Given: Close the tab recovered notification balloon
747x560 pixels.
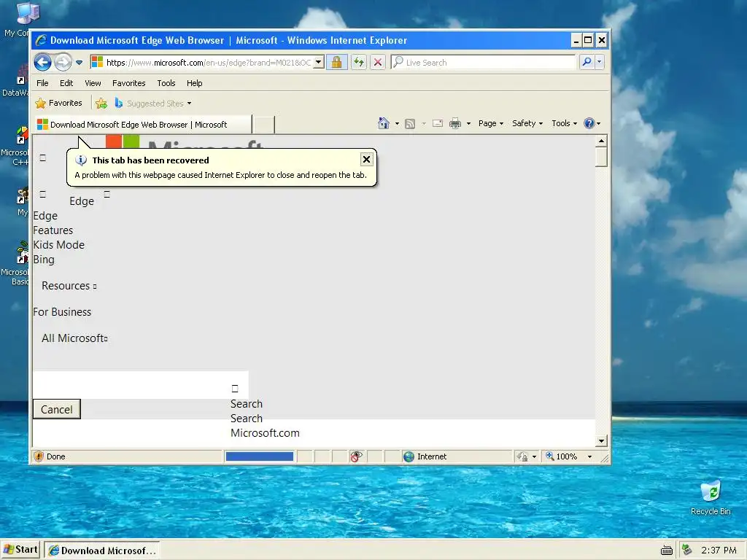Looking at the screenshot, I should [366, 159].
